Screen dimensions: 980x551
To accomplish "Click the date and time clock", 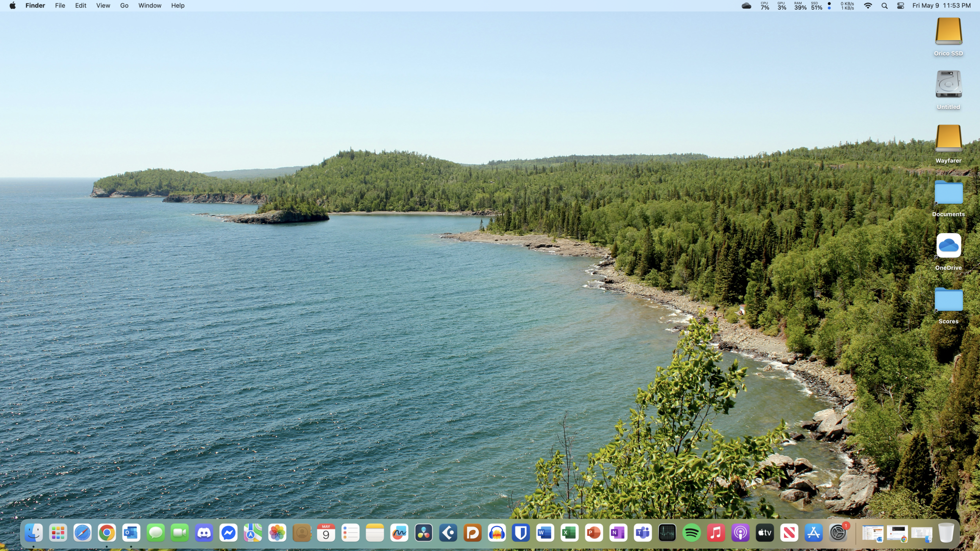I will [x=941, y=6].
